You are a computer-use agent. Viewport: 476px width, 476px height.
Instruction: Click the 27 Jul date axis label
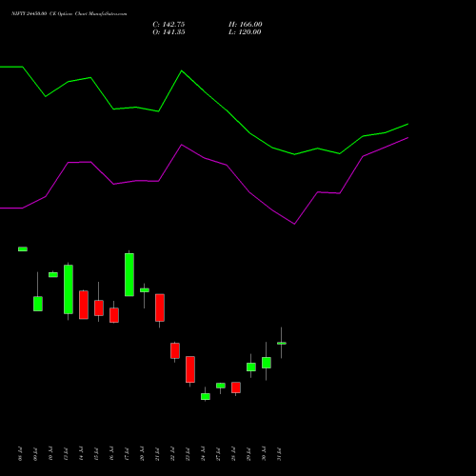pyautogui.click(x=218, y=454)
